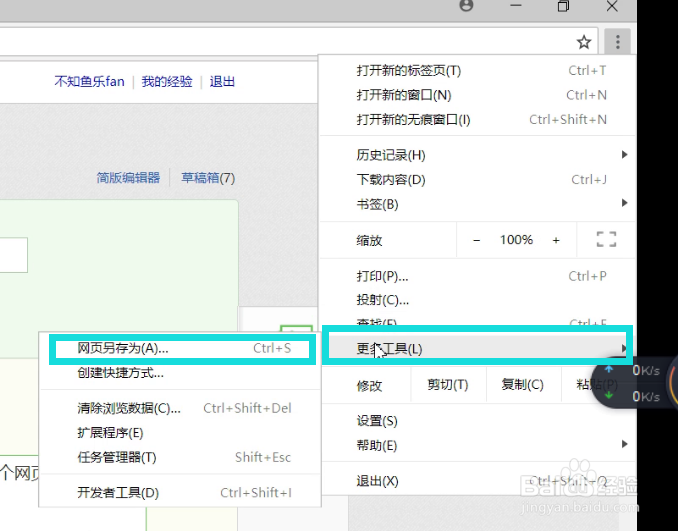Click the user profile avatar icon
The width and height of the screenshot is (678, 531).
click(x=466, y=5)
